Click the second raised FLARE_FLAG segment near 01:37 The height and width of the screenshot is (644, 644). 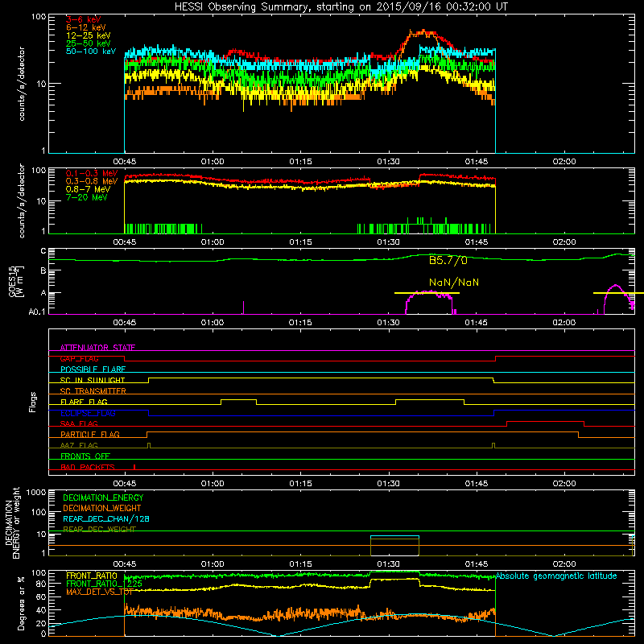[x=430, y=399]
